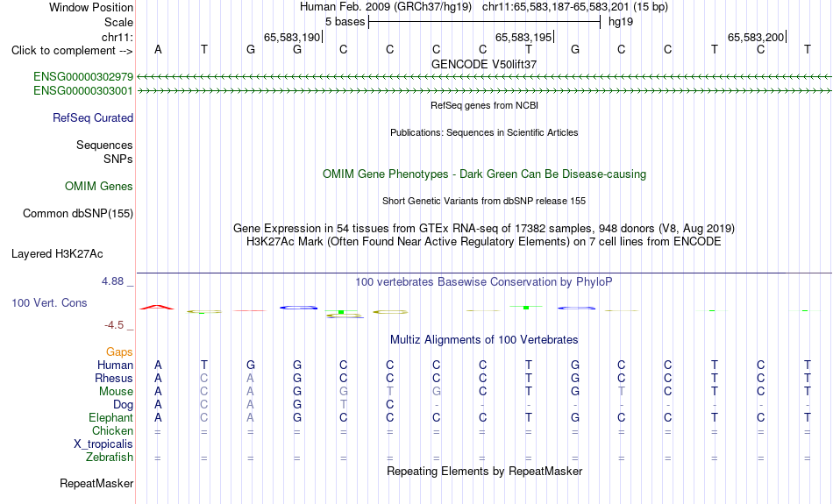833x504 pixels.
Task: Click the SNPs track label
Action: point(118,159)
